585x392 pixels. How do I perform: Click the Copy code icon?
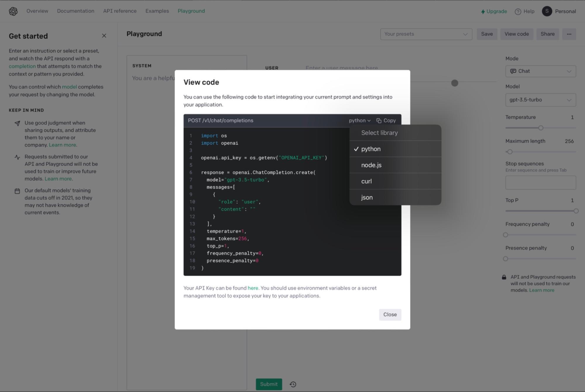coord(379,120)
